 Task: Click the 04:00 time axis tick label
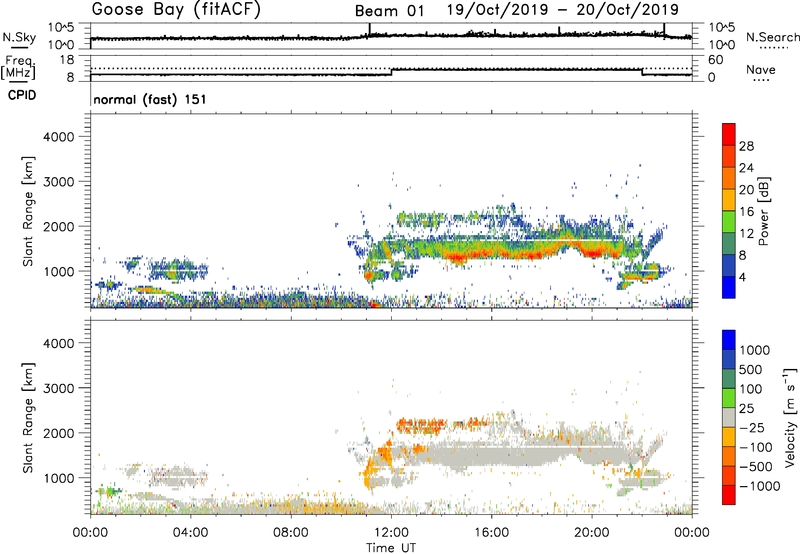(x=191, y=533)
